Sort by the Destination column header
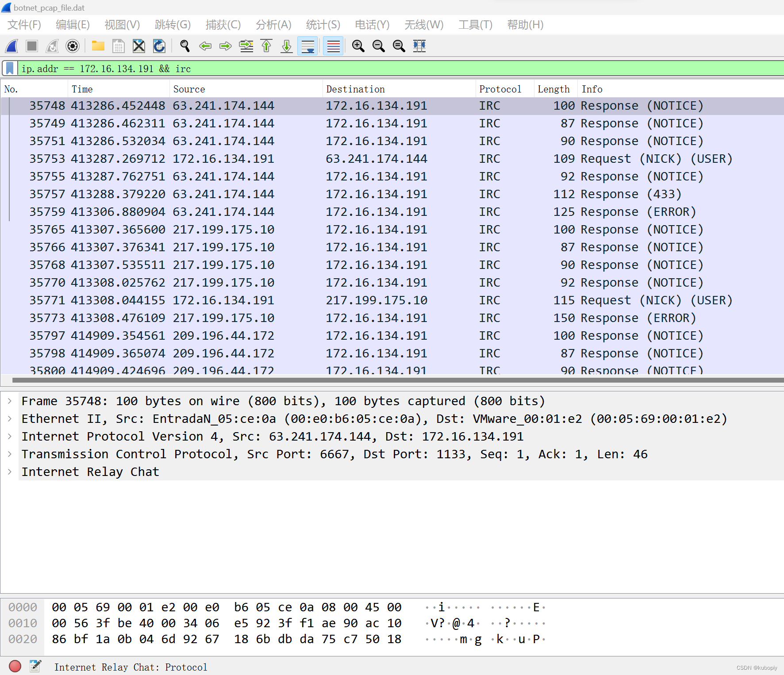Image resolution: width=784 pixels, height=675 pixels. click(x=399, y=89)
